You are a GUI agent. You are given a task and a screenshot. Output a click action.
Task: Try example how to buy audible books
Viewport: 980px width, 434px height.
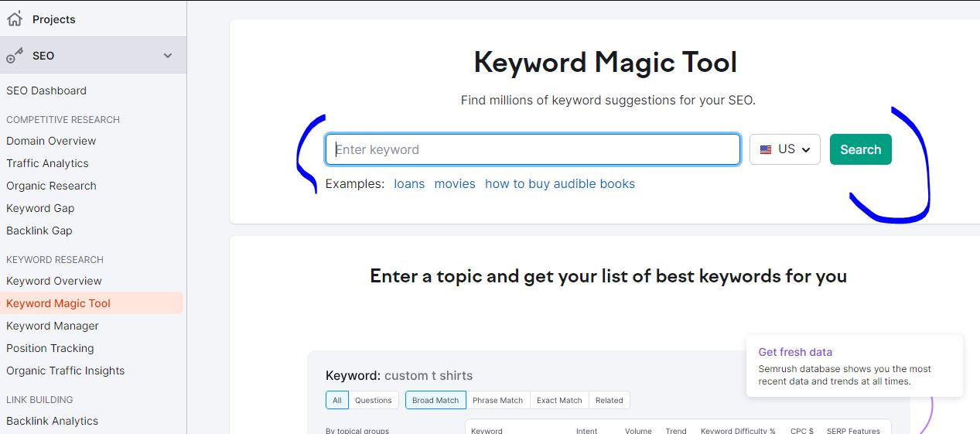pyautogui.click(x=560, y=184)
